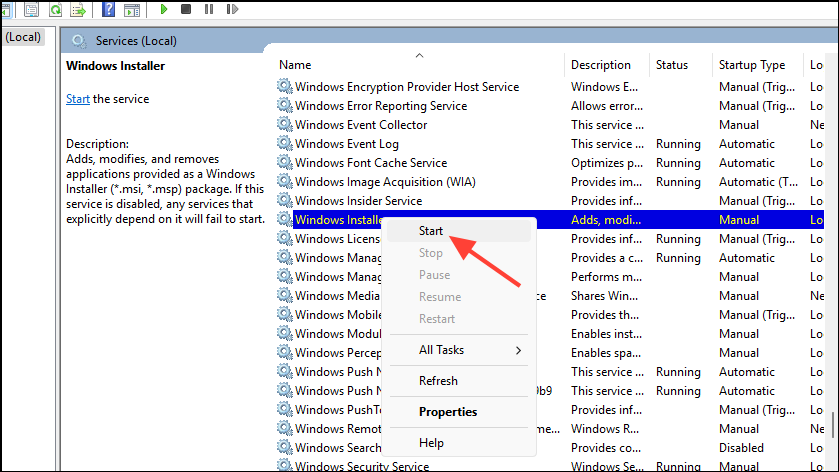Screen dimensions: 839x472
Task: Click the Show/Hide Action Pane toolbar icon
Action: (132, 9)
